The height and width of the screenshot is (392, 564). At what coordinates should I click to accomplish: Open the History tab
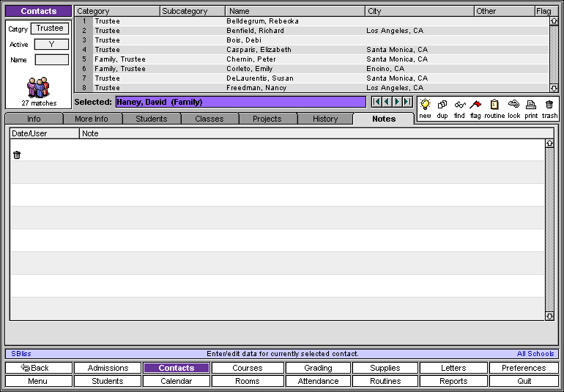pyautogui.click(x=325, y=119)
